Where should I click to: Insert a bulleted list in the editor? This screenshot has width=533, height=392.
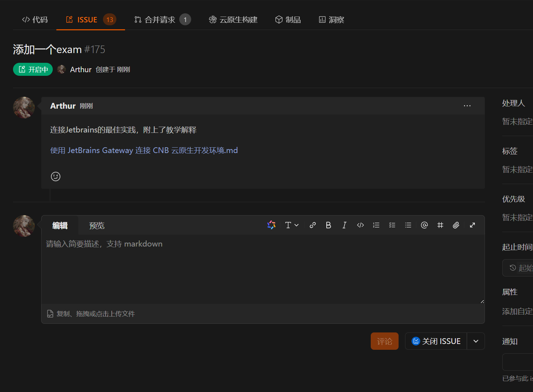coord(408,225)
